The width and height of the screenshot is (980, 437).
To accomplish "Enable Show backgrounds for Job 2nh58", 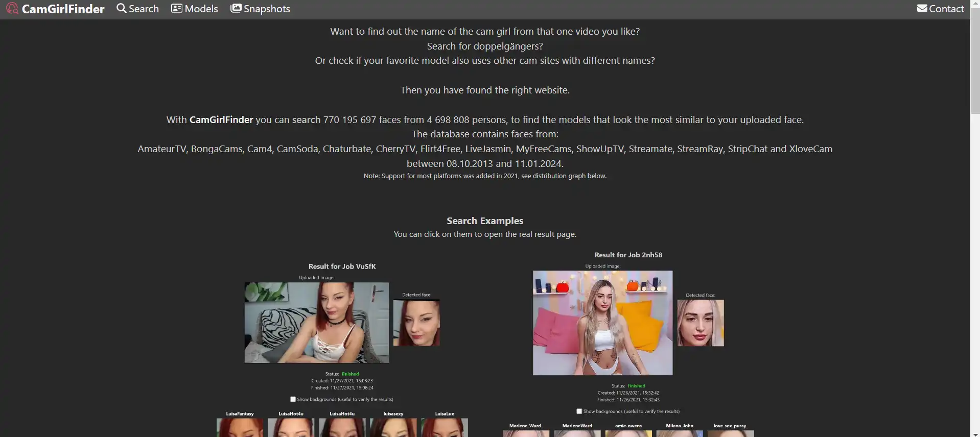I will pyautogui.click(x=579, y=411).
